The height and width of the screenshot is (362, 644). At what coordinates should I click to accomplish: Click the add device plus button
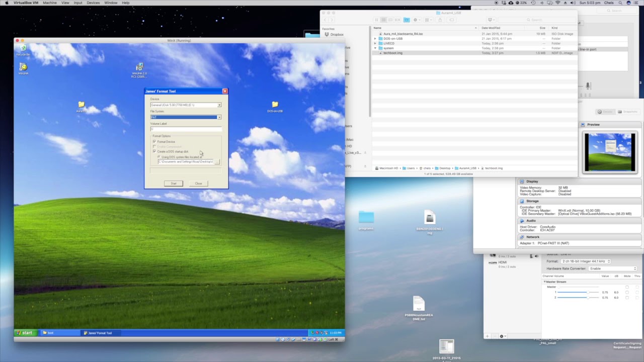487,336
